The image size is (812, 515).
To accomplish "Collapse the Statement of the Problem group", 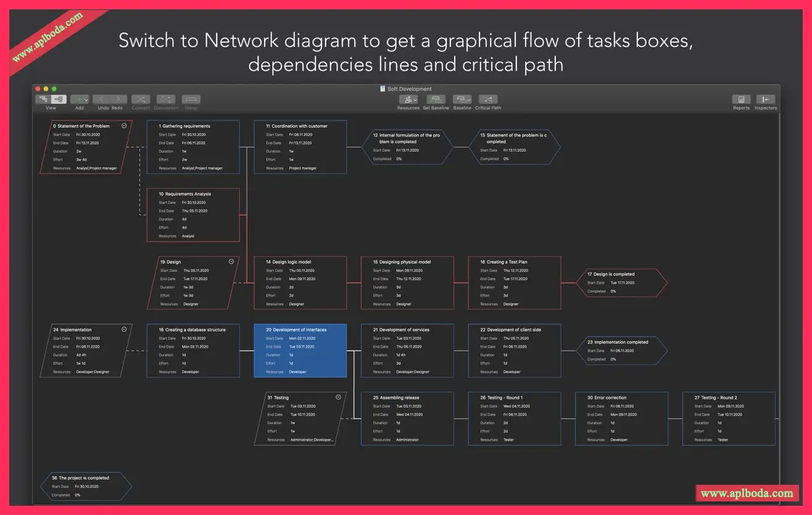I will pyautogui.click(x=124, y=125).
